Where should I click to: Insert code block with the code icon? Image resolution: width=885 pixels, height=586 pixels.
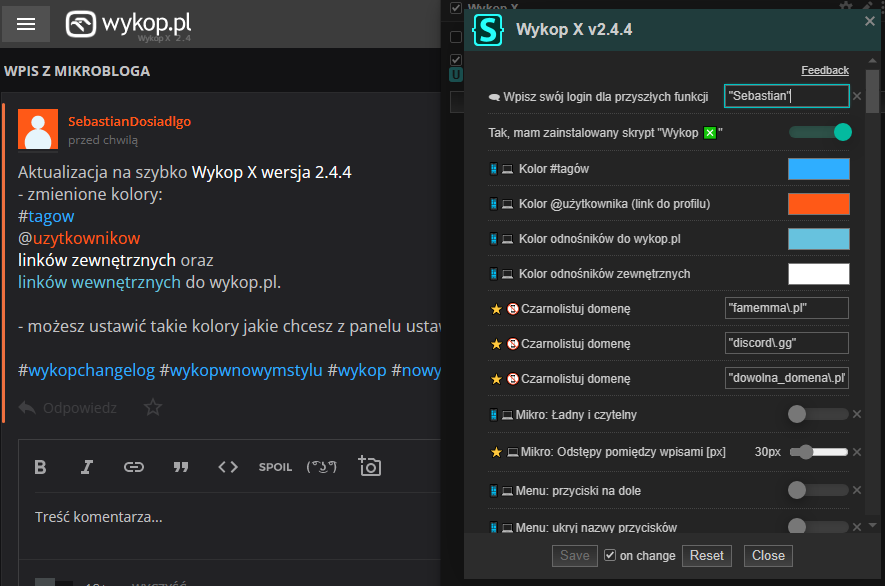pos(228,467)
